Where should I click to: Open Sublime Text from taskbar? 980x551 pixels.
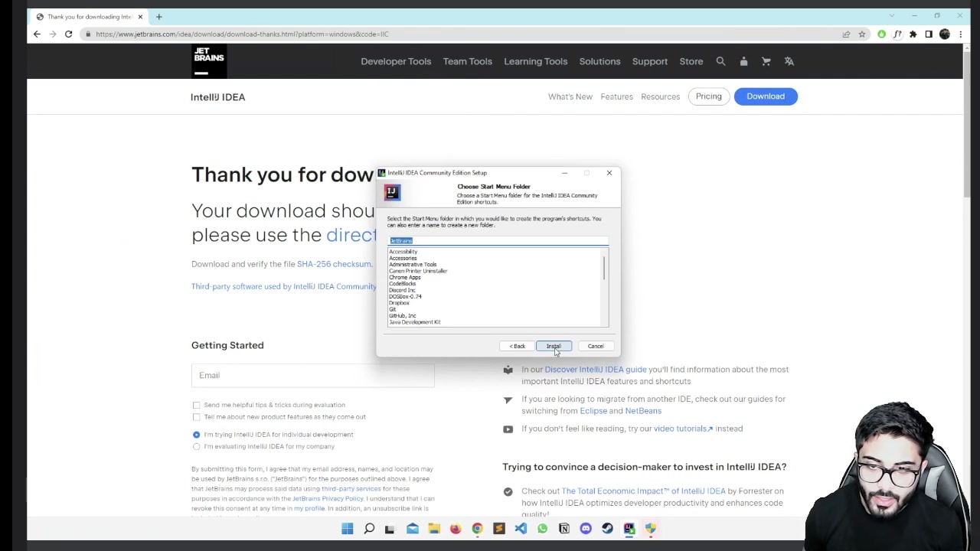498,528
